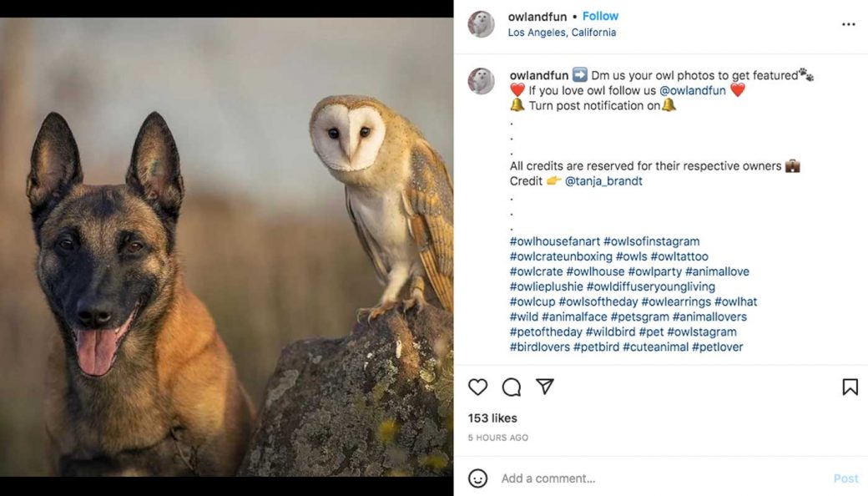Share the post using the paper plane icon
The width and height of the screenshot is (868, 496).
coord(544,387)
